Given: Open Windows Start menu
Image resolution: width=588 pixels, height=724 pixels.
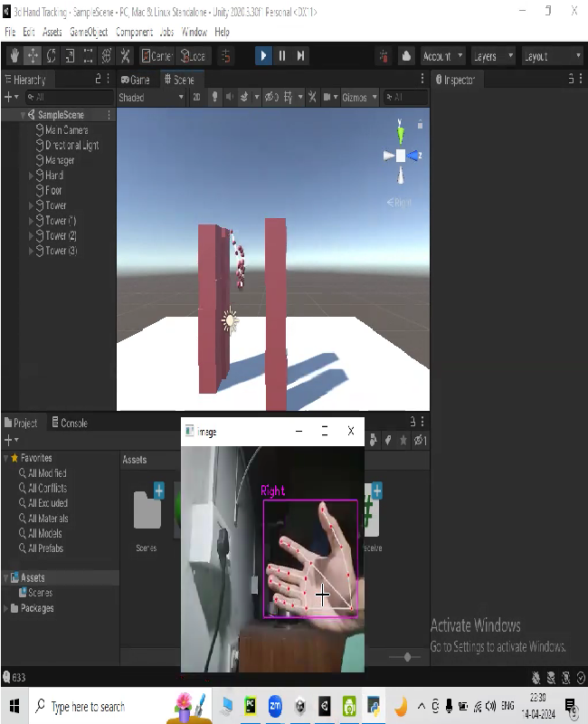Looking at the screenshot, I should [14, 706].
